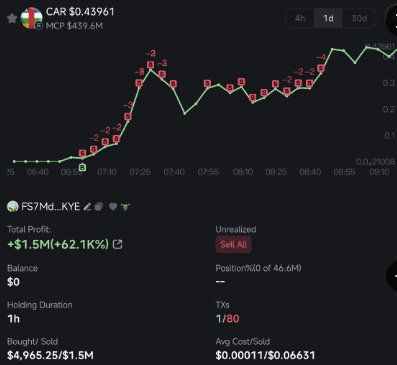The image size is (397, 365).
Task: Click the Bought/ Sold label
Action: [x=33, y=342]
